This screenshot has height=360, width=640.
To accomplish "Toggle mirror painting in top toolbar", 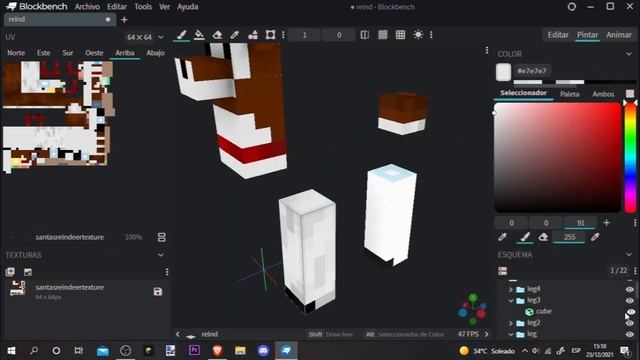I will (364, 35).
